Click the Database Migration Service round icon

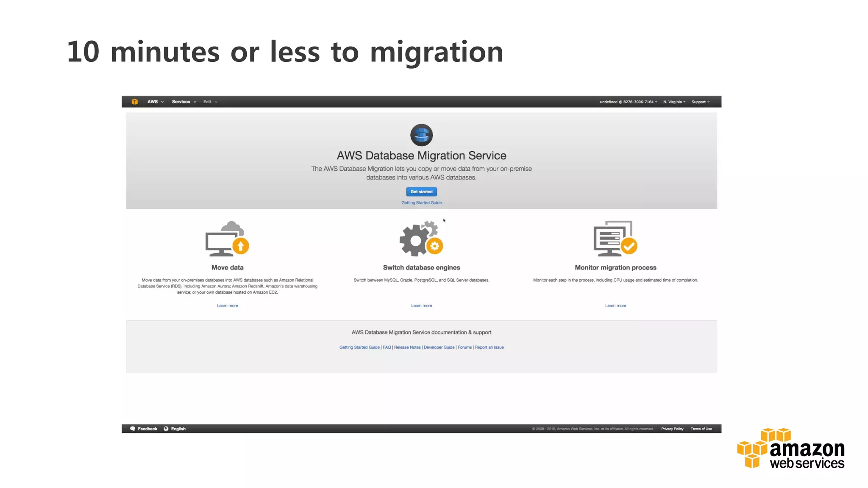point(421,135)
